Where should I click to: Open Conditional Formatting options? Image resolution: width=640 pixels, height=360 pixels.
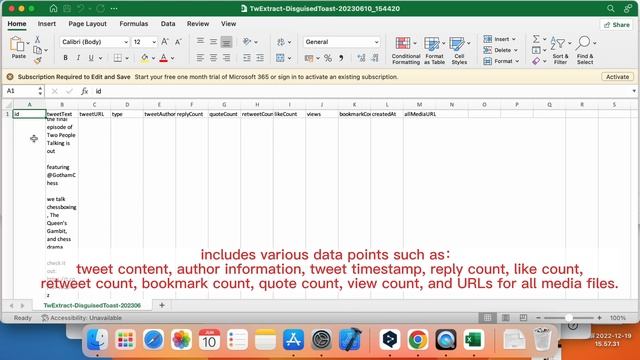pos(405,50)
